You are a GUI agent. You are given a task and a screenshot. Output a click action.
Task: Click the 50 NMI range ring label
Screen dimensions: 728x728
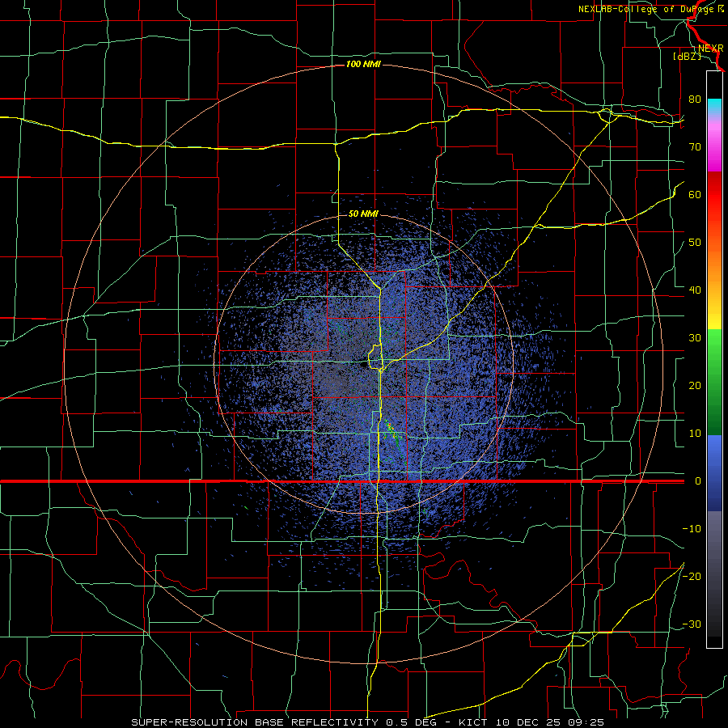click(363, 214)
